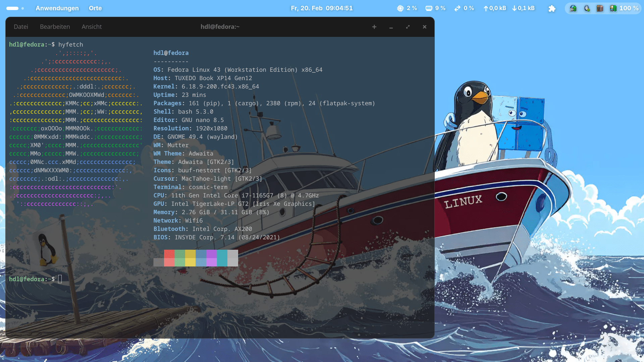Click the CPU usage indicator icon
Image resolution: width=644 pixels, height=362 pixels.
pyautogui.click(x=400, y=8)
